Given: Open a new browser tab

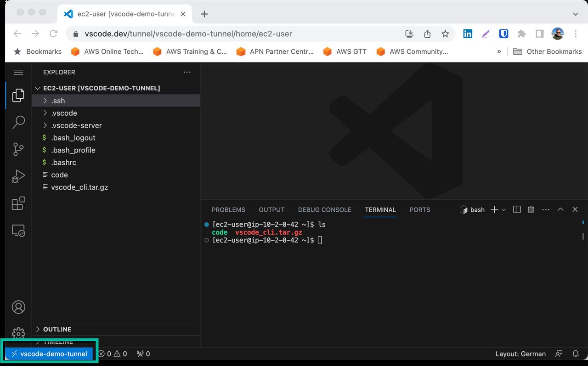Looking at the screenshot, I should (x=204, y=14).
